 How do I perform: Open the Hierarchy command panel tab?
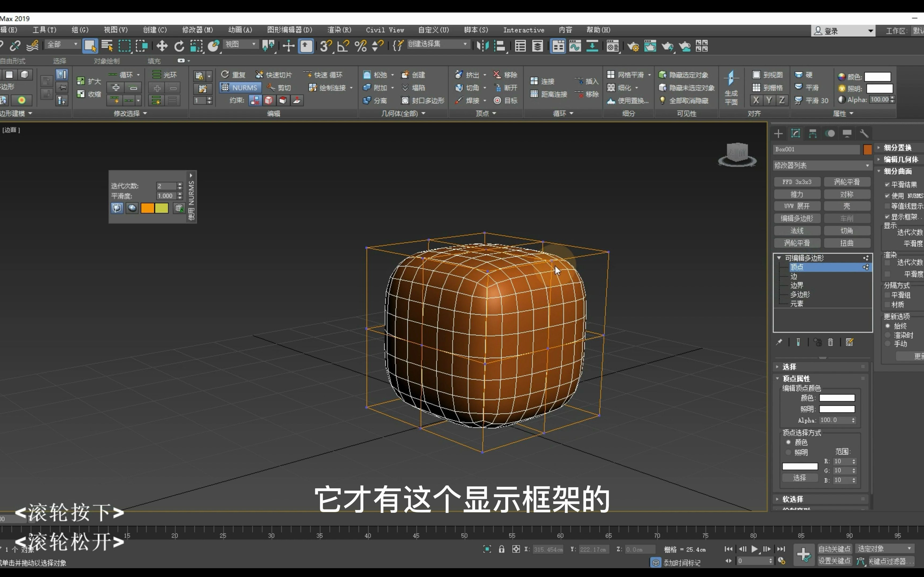pyautogui.click(x=813, y=133)
